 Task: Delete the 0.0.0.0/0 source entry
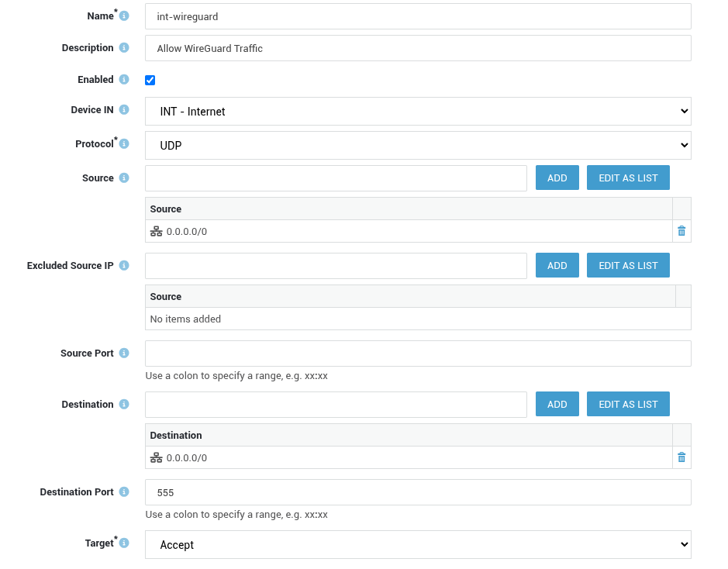tap(681, 231)
